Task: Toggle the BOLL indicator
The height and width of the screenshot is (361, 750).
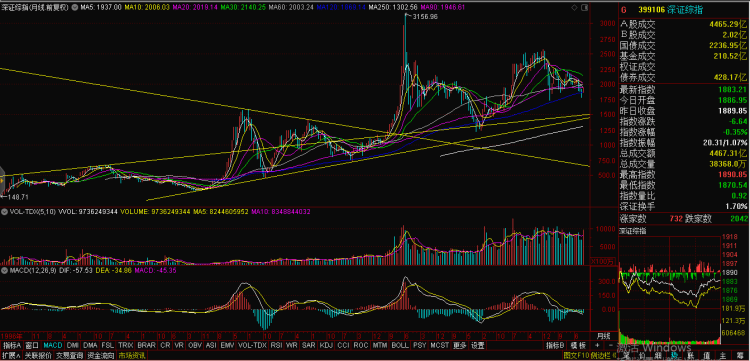Action: click(x=400, y=345)
